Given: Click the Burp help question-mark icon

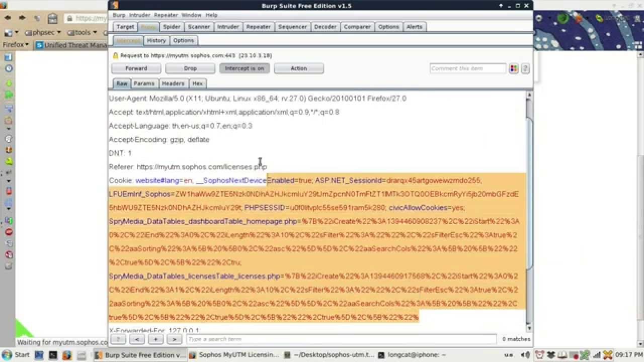Looking at the screenshot, I should (x=525, y=68).
